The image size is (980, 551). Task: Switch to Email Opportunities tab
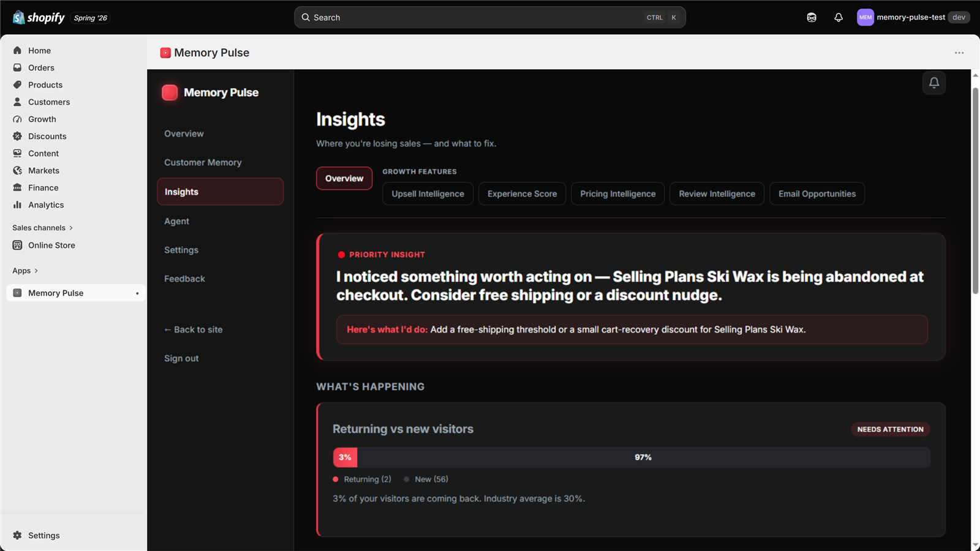coord(817,193)
